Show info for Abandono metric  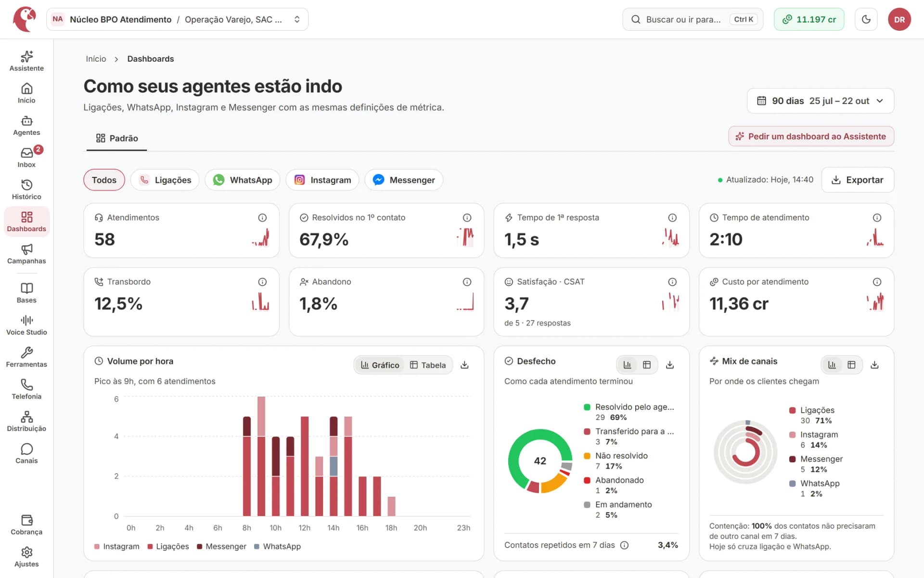tap(467, 282)
